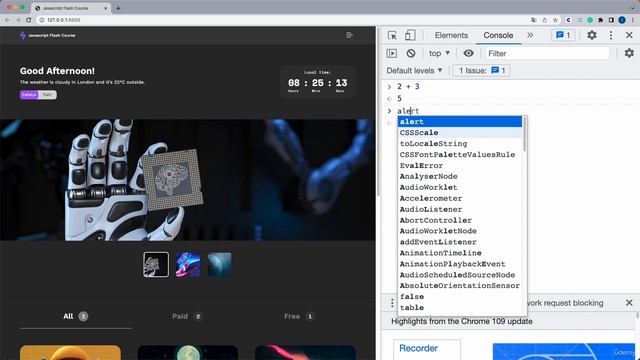Choose the false suggestion
This screenshot has height=360, width=640.
[x=460, y=297]
